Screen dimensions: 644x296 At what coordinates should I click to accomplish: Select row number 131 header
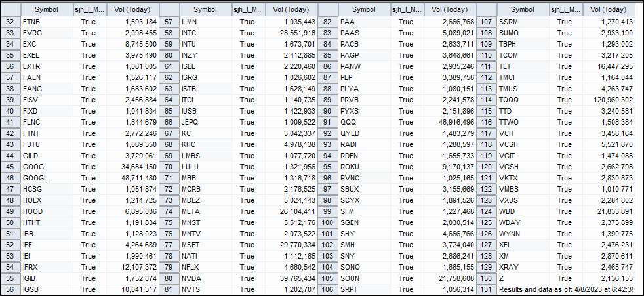pos(487,289)
